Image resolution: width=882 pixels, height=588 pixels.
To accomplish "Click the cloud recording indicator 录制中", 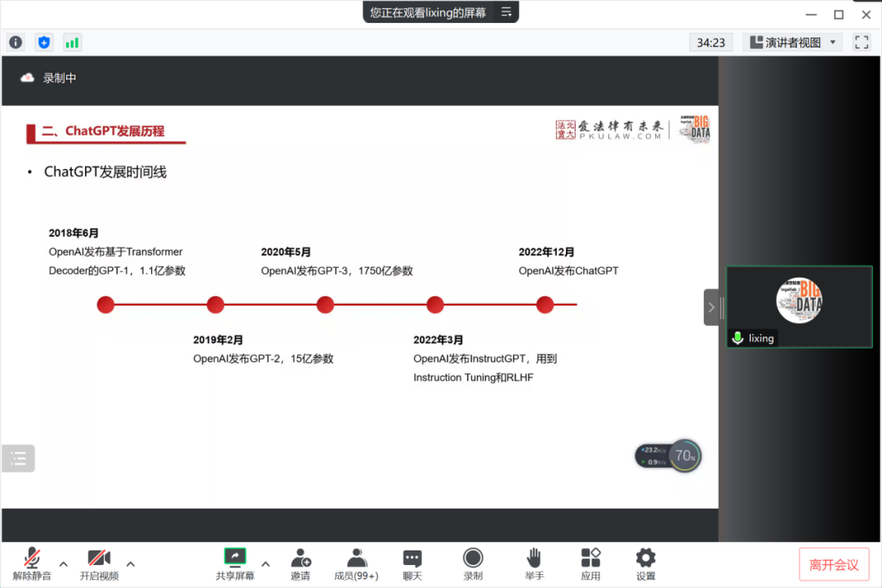I will (x=48, y=78).
